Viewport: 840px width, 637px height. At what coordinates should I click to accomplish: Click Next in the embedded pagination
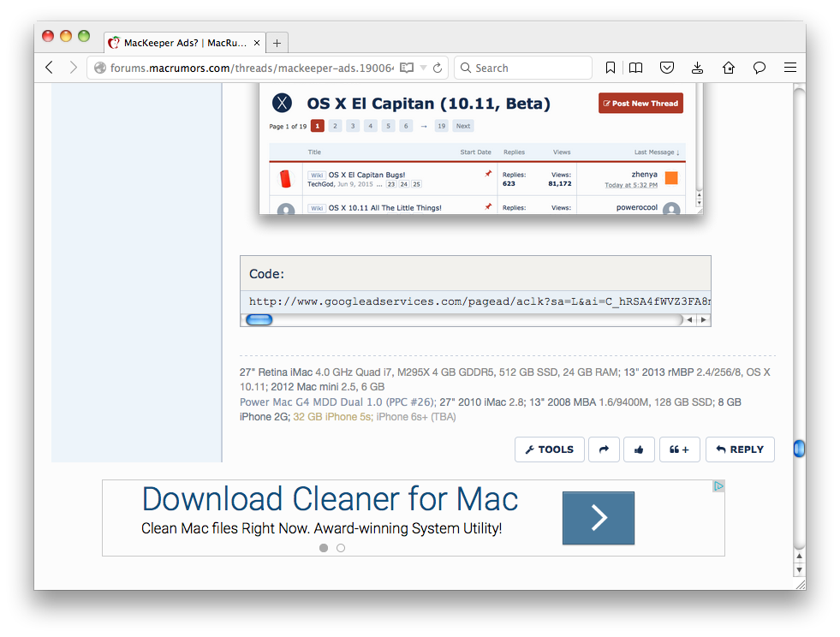463,126
